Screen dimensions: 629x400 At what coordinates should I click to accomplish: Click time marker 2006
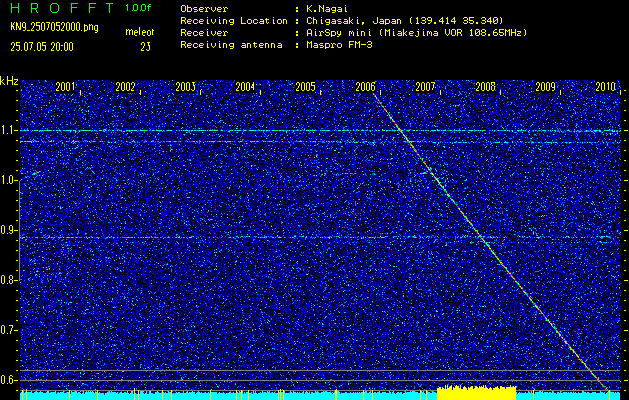pos(365,87)
